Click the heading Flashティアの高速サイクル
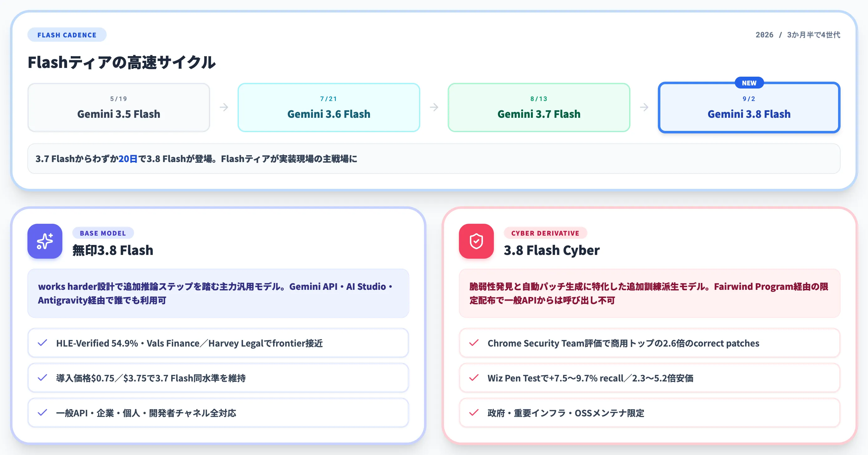This screenshot has height=455, width=868. pos(122,62)
